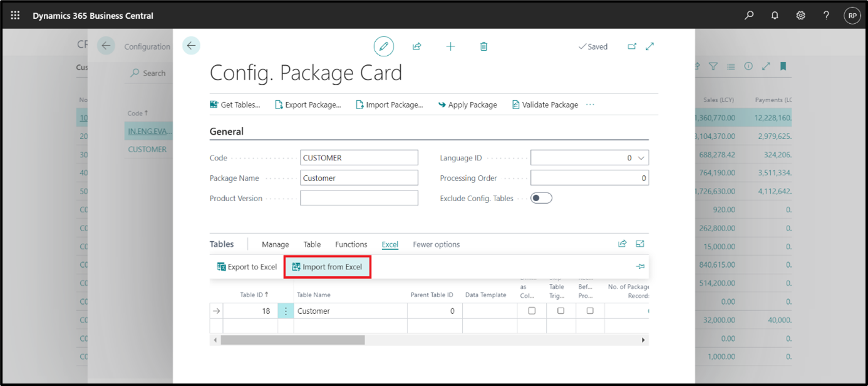Open the Language ID dropdown

[x=641, y=158]
